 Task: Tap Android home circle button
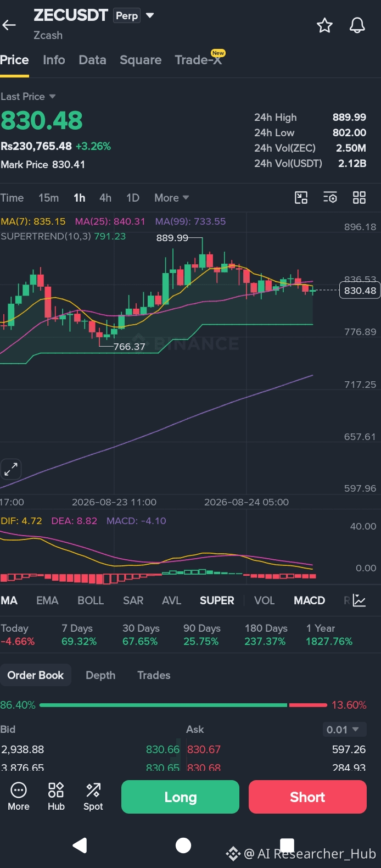pyautogui.click(x=183, y=845)
